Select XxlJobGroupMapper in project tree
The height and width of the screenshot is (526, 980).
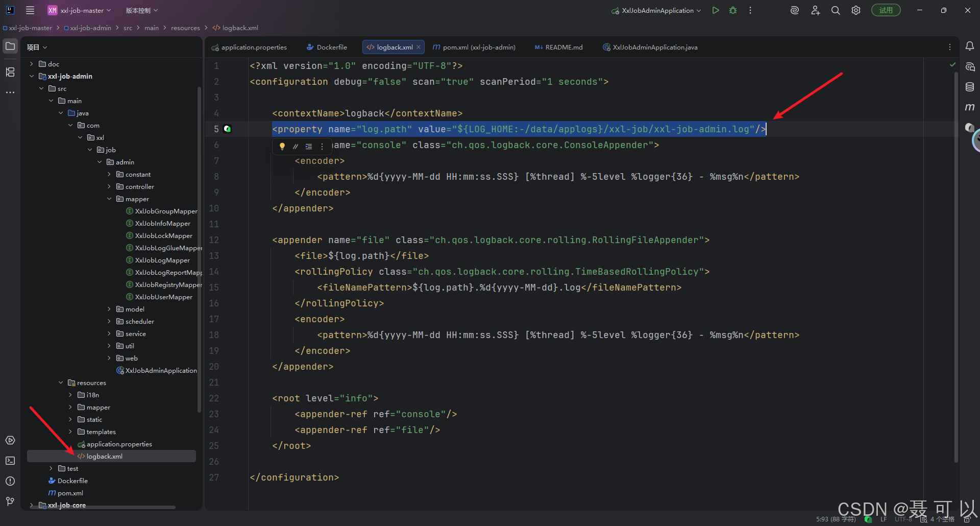click(161, 211)
